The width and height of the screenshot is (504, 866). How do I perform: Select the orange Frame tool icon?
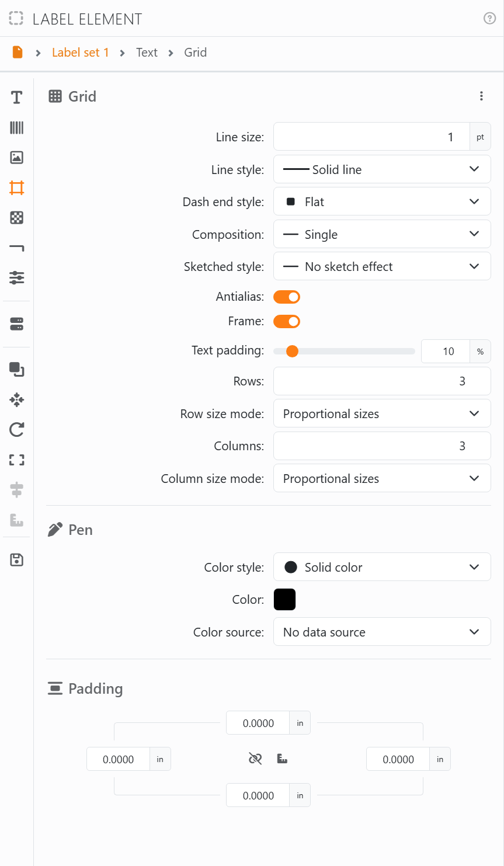16,188
